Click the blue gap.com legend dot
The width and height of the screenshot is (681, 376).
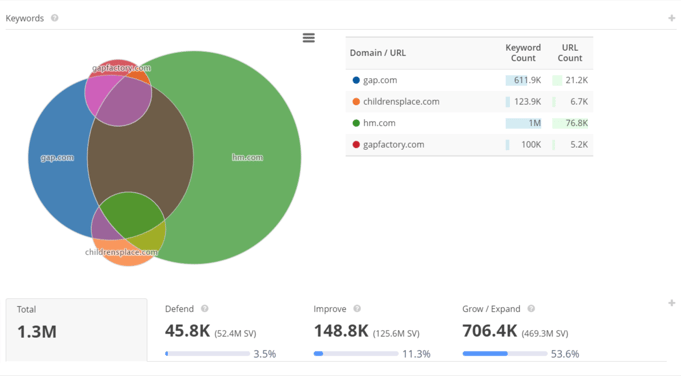(x=356, y=80)
